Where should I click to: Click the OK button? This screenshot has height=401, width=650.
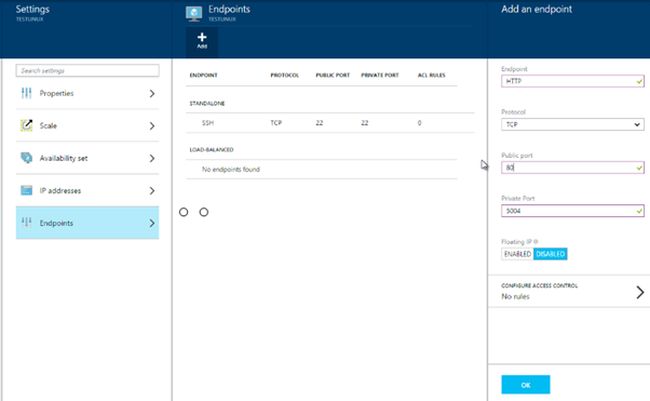pos(526,385)
